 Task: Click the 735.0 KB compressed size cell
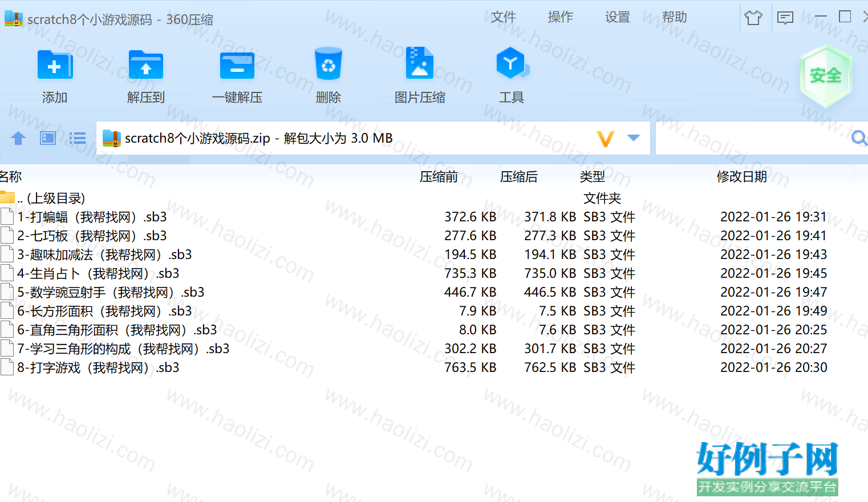550,273
